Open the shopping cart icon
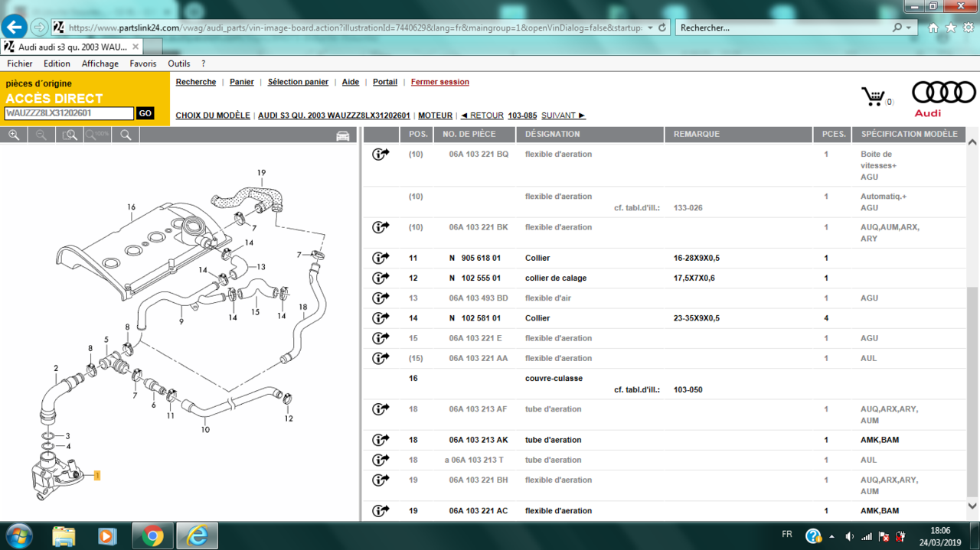This screenshot has height=550, width=980. coord(873,96)
